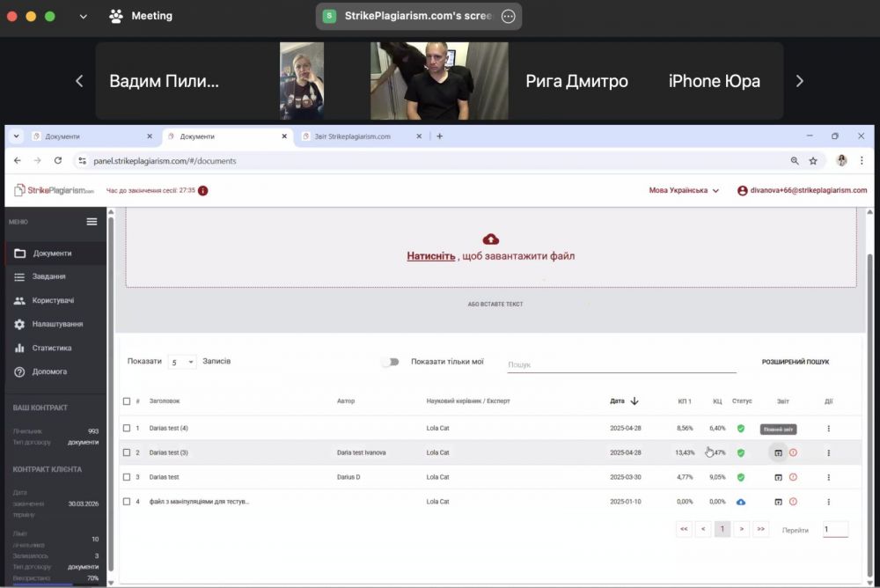This screenshot has width=880, height=588.
Task: Switch to the first Документи browser tab
Action: tap(92, 136)
